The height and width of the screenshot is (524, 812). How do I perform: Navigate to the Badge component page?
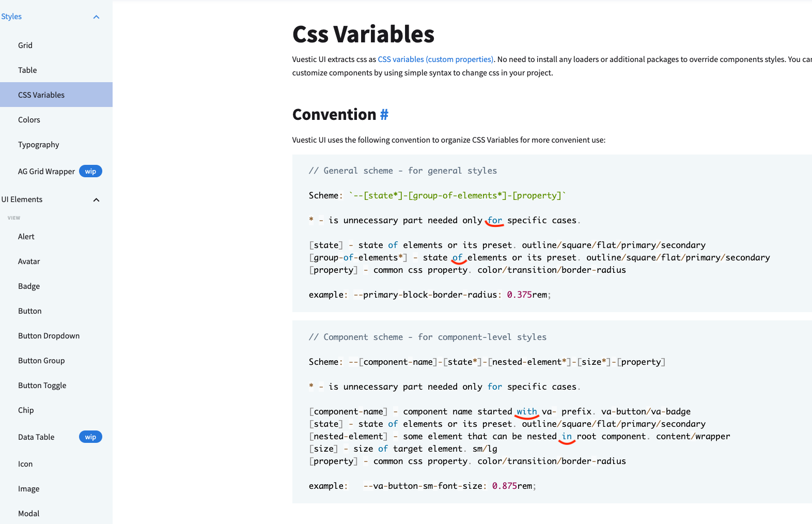pos(28,286)
